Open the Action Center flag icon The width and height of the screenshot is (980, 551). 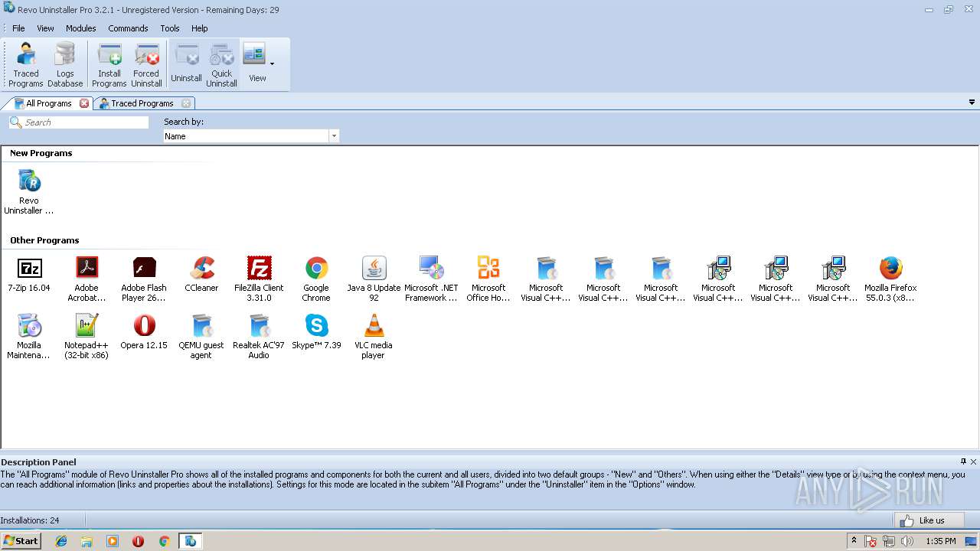(871, 541)
